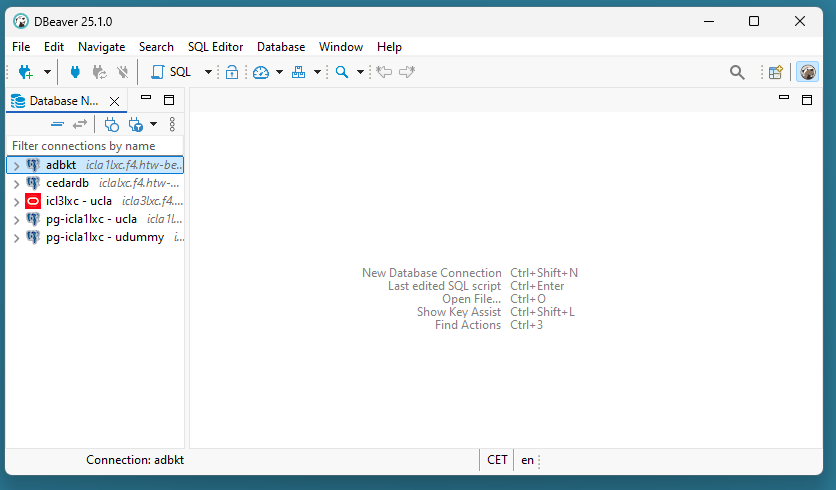Viewport: 836px width, 490px height.
Task: Expand the search dropdown arrow
Action: click(x=360, y=72)
